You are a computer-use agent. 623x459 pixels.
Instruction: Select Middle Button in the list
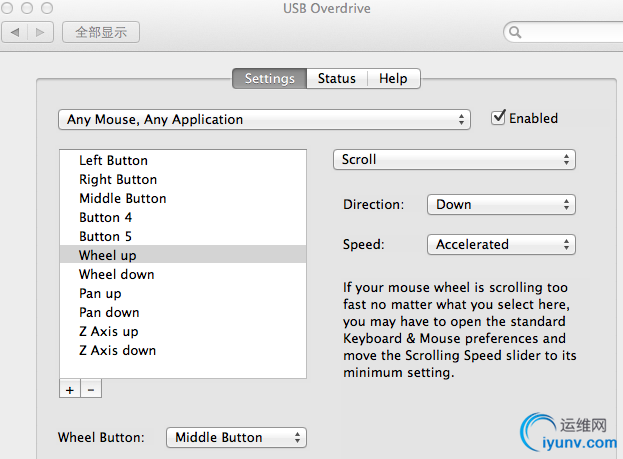[x=183, y=198]
